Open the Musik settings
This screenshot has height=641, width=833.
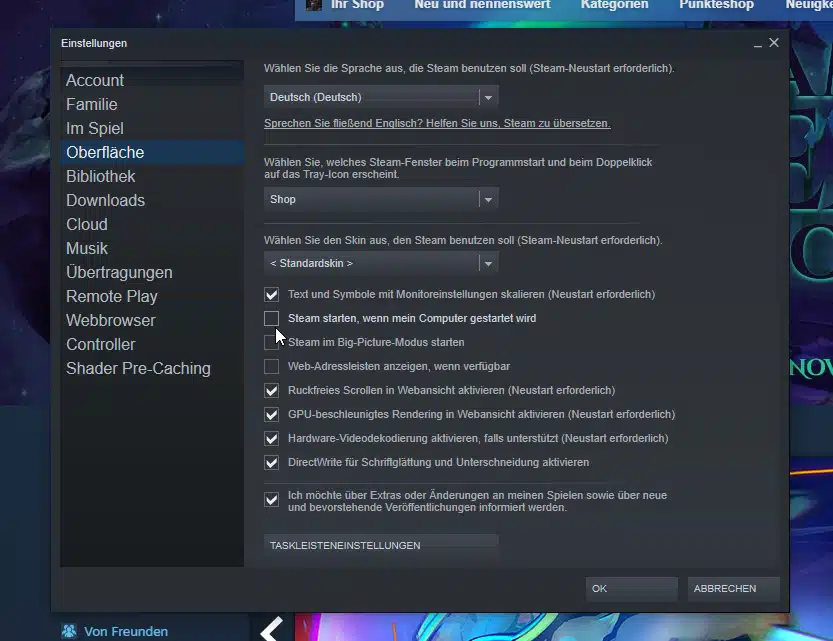[x=151, y=248]
